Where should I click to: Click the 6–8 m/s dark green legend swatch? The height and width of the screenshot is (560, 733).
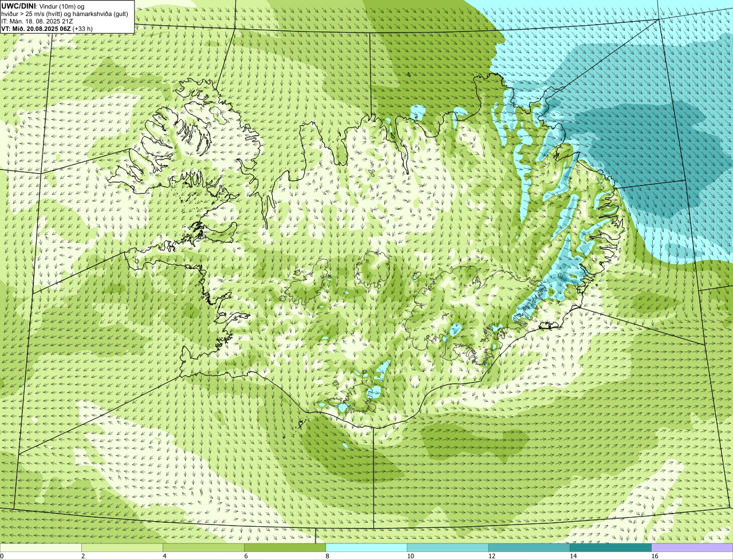tap(285, 548)
